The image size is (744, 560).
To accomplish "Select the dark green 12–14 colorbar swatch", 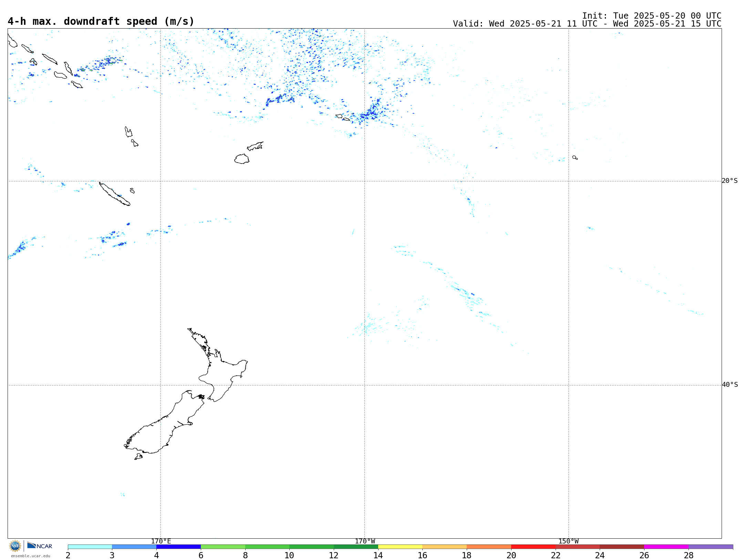I will click(356, 547).
